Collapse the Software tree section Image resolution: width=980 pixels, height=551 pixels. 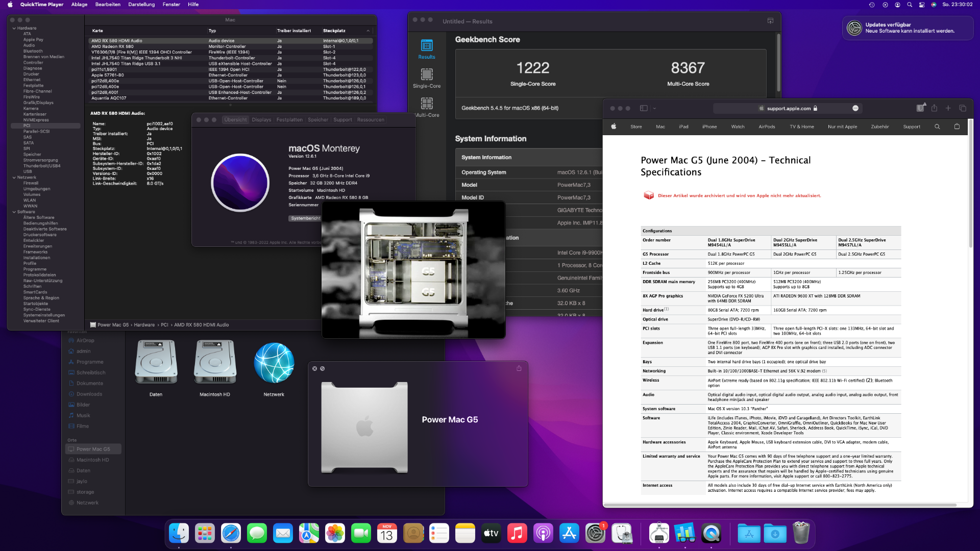14,212
